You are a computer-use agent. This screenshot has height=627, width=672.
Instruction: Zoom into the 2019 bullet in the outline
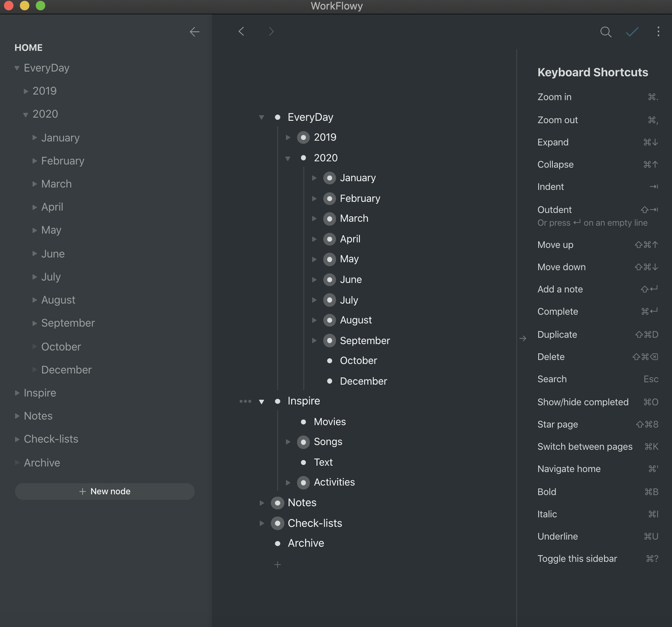pyautogui.click(x=304, y=137)
